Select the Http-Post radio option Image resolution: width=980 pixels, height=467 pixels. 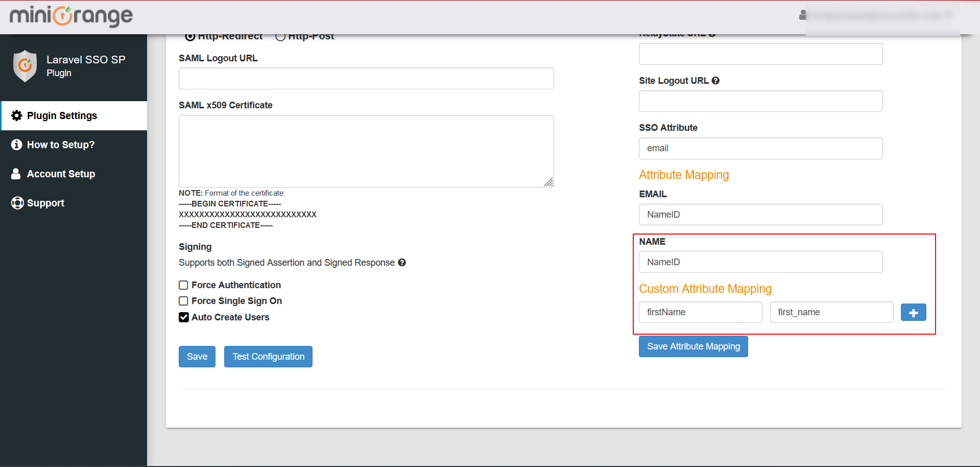[280, 36]
